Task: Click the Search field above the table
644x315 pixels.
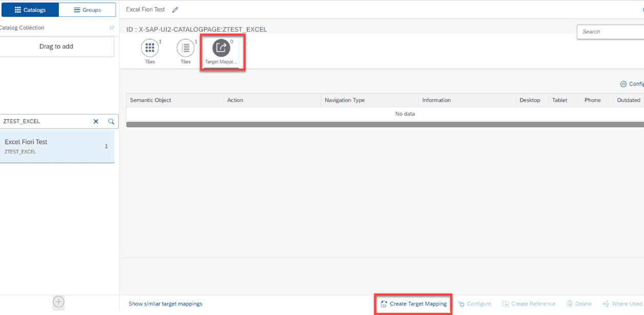Action: click(x=610, y=31)
